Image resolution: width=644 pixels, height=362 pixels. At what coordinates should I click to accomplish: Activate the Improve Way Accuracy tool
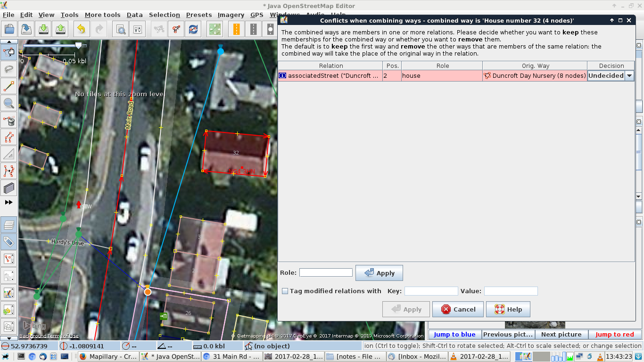(x=9, y=171)
